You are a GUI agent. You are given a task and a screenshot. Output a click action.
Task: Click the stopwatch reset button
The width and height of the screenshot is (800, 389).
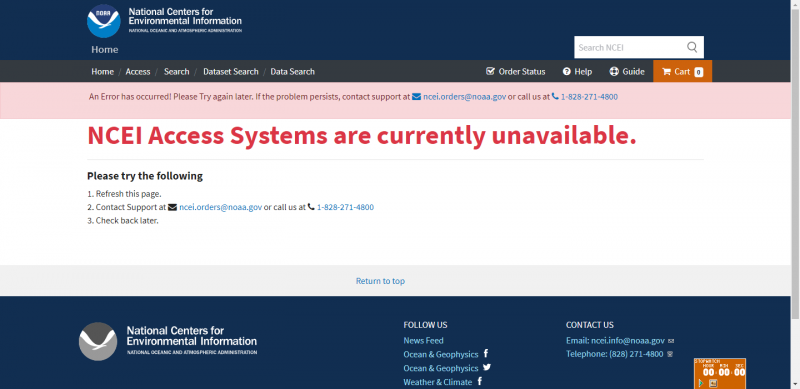pyautogui.click(x=713, y=383)
